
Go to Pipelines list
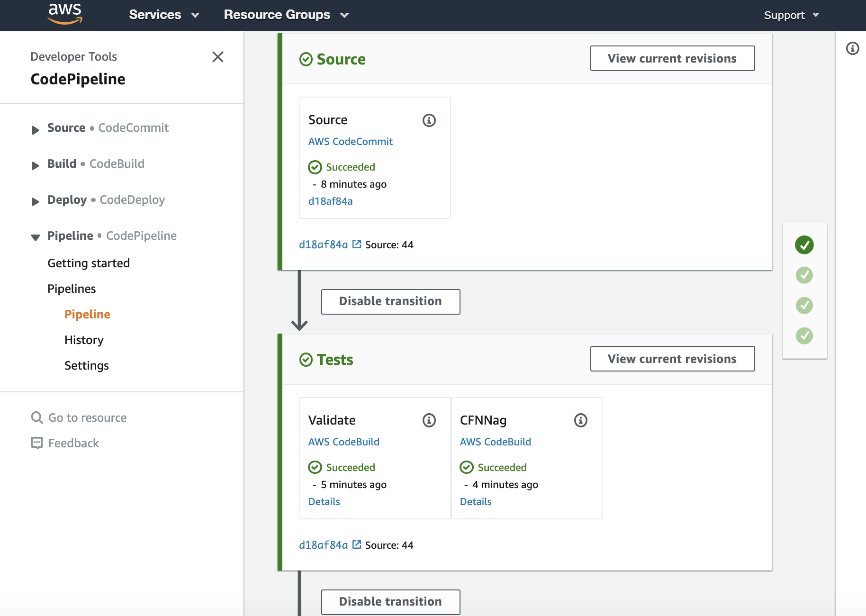[x=72, y=289]
